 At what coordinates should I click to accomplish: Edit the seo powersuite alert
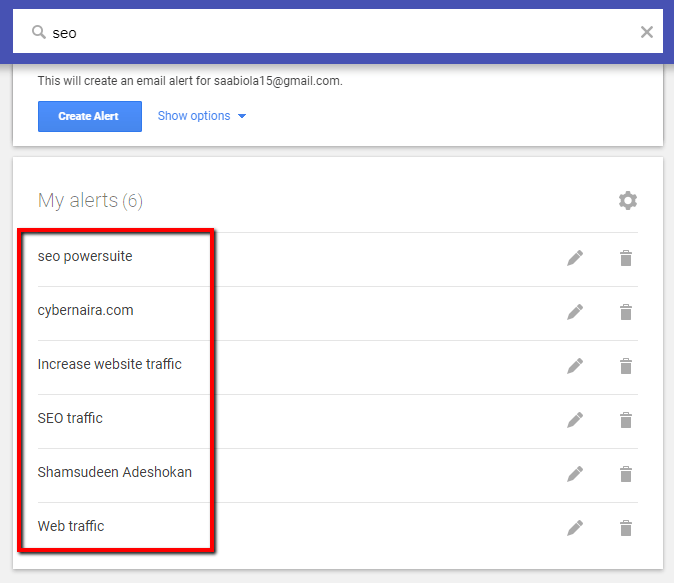coord(575,258)
